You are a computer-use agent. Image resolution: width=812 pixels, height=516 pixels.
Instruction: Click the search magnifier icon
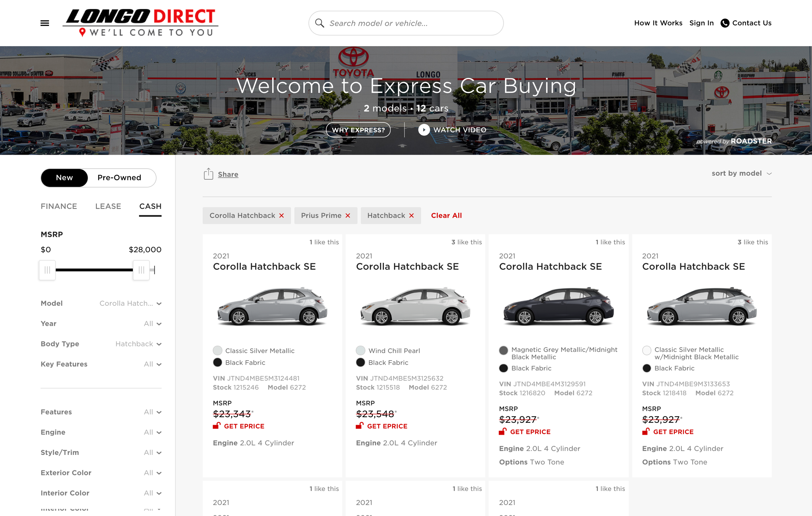(319, 23)
